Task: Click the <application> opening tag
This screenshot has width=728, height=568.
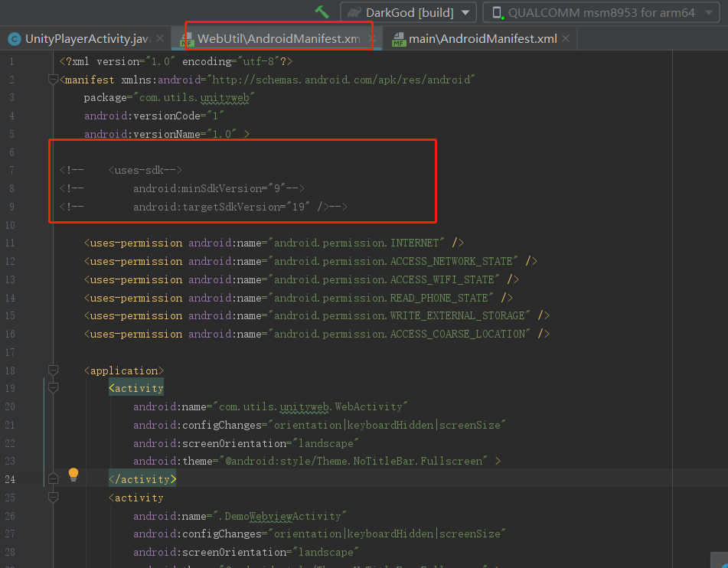Action: pos(124,371)
